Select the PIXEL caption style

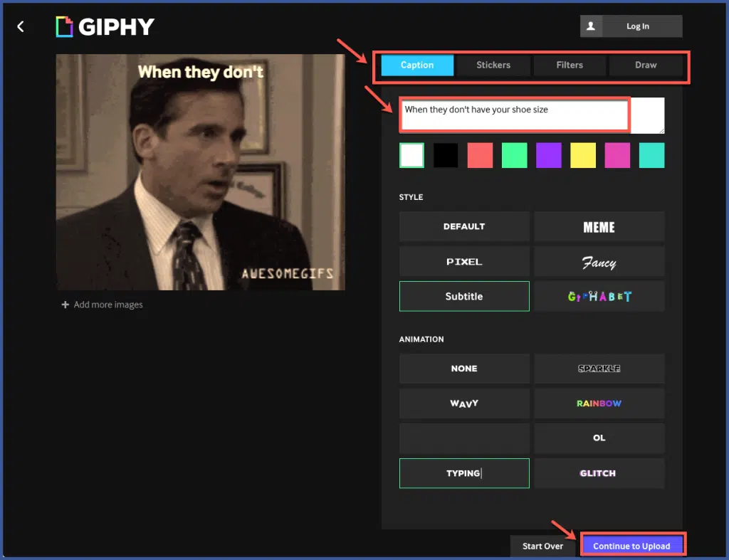tap(464, 261)
